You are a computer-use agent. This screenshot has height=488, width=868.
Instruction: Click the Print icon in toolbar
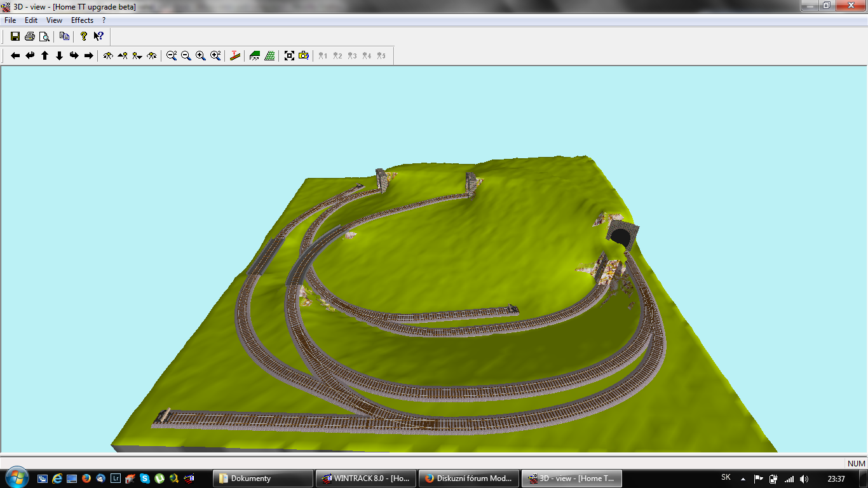29,36
